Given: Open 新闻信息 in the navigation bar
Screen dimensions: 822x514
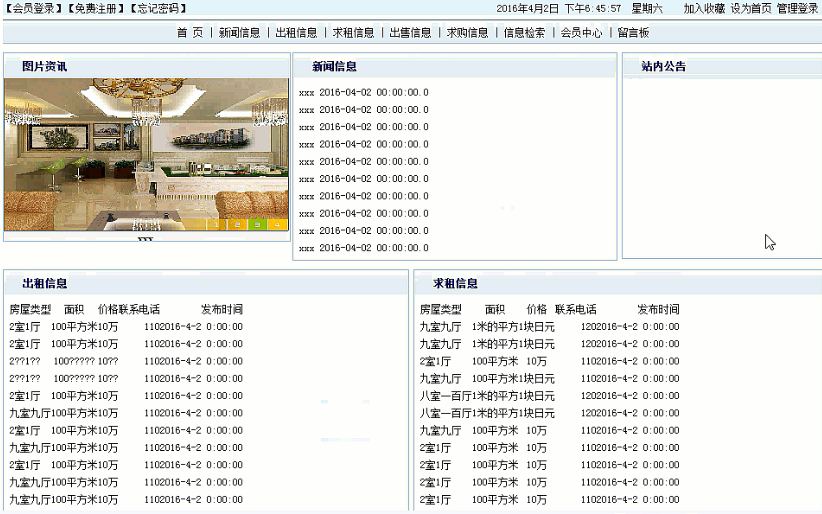Looking at the screenshot, I should [x=240, y=33].
